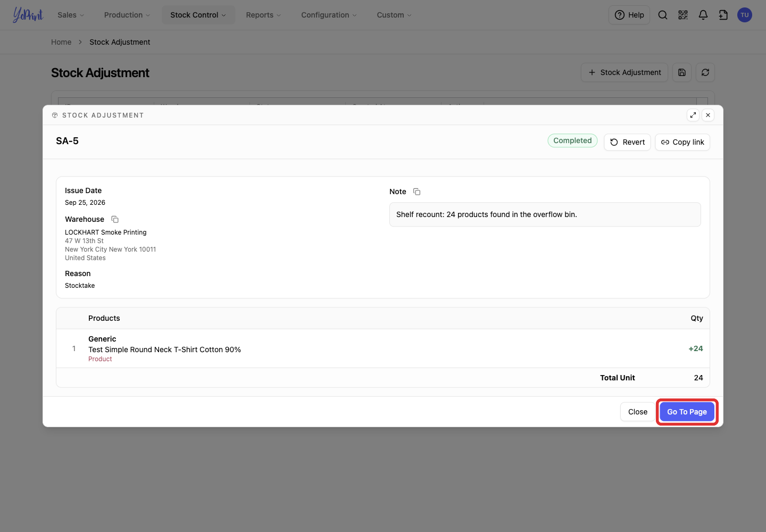The width and height of the screenshot is (766, 532).
Task: Open the Sales dropdown menu
Action: pyautogui.click(x=71, y=15)
